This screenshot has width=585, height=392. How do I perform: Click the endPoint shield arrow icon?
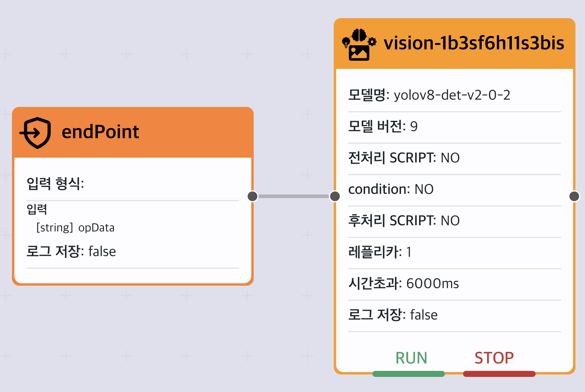[35, 133]
